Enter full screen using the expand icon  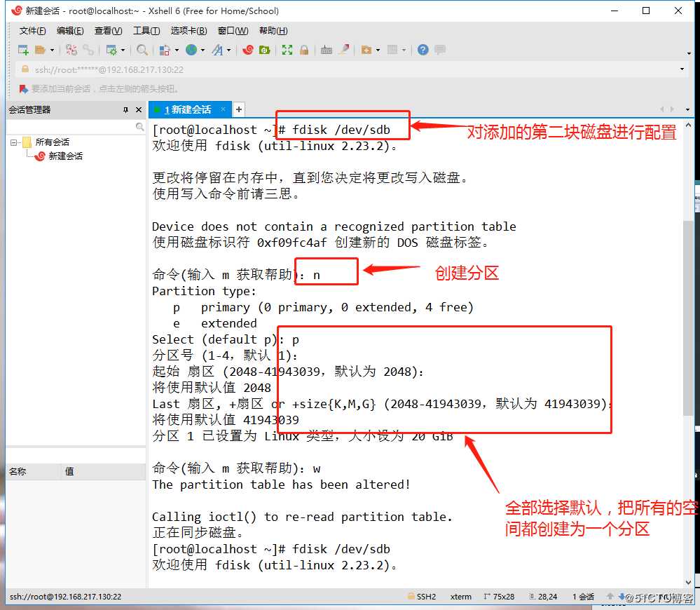pos(287,50)
